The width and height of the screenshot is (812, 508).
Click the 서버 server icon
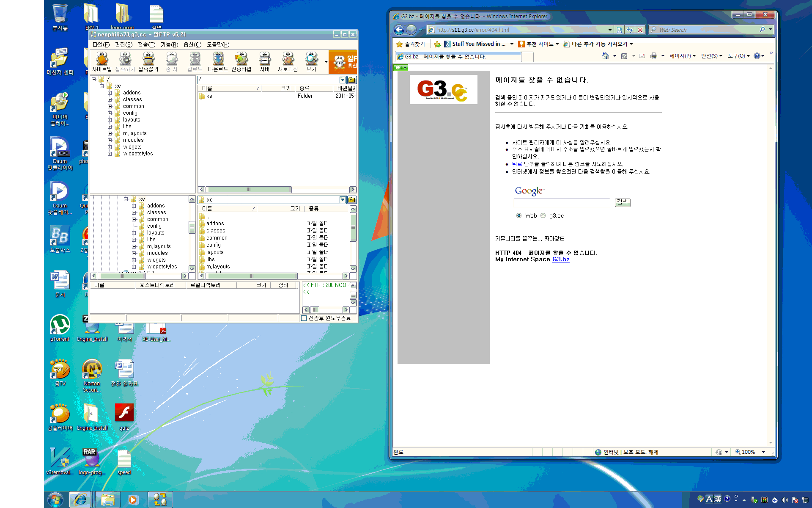(265, 62)
